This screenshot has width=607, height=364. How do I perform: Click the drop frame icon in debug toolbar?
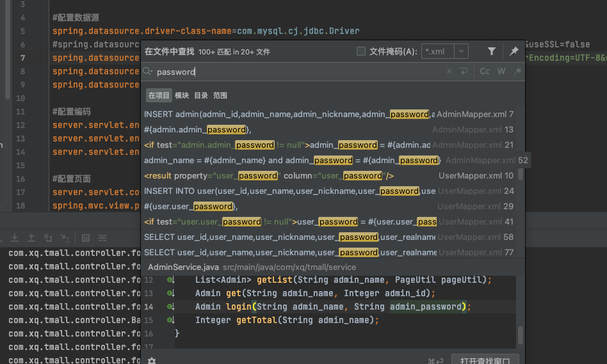point(48,238)
